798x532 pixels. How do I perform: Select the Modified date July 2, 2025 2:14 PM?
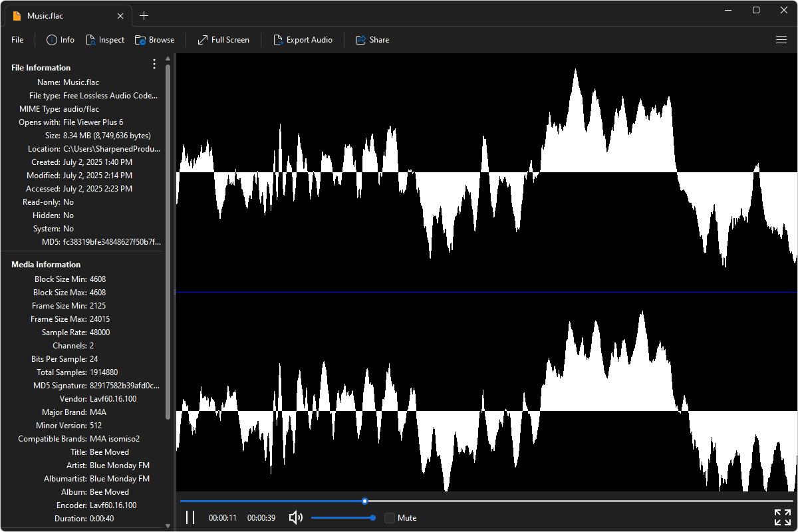coord(98,176)
